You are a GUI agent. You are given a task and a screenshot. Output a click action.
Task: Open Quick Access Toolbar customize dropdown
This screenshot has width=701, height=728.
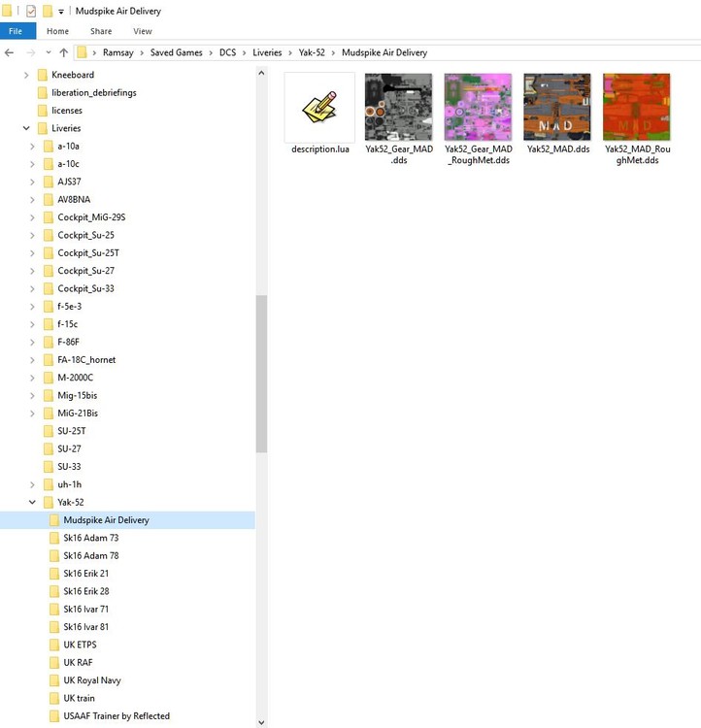tap(61, 12)
